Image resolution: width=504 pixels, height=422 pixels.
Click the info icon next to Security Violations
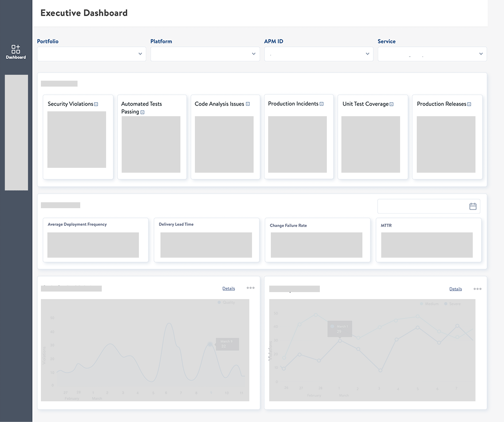[96, 104]
